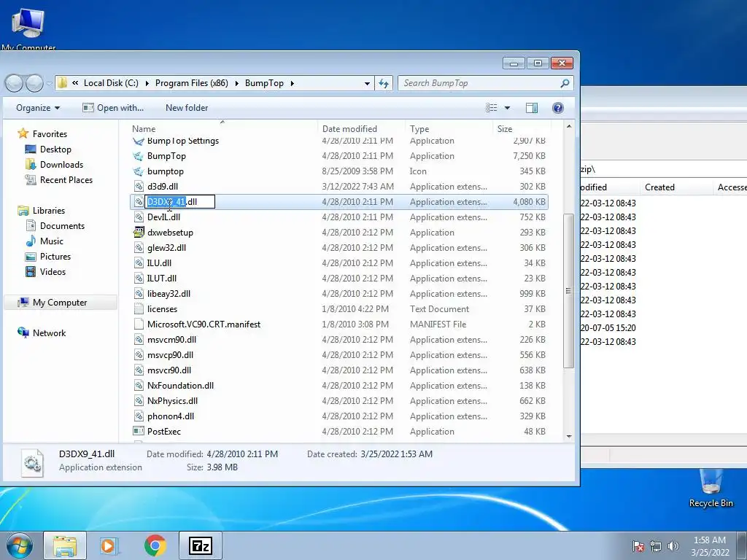Select Desktop in navigation pane
This screenshot has height=560, width=747.
55,149
